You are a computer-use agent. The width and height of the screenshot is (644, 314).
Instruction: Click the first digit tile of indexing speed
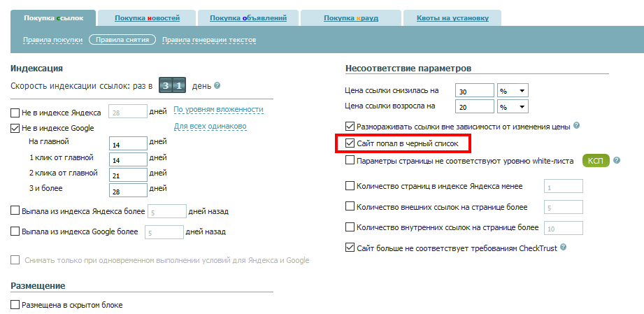click(166, 86)
